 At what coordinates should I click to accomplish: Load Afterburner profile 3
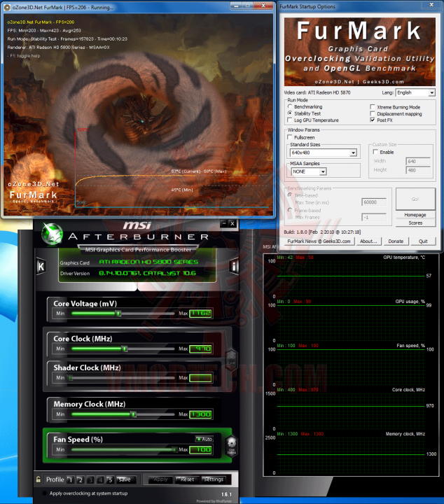pyautogui.click(x=90, y=480)
